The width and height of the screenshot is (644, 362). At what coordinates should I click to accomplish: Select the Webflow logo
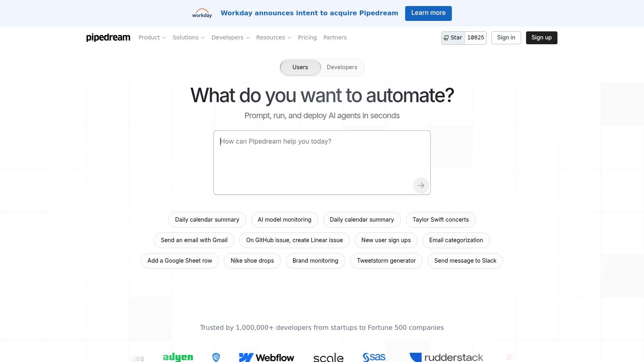coord(266,357)
